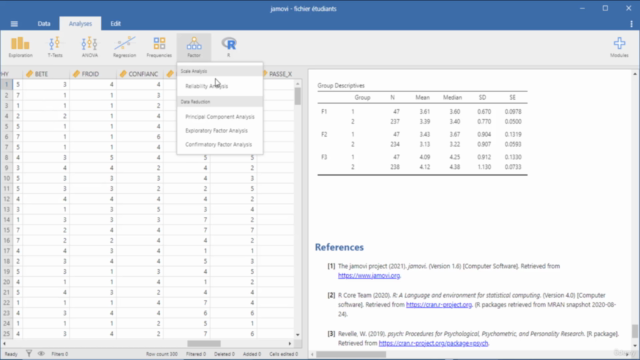Click the Median column header in results table

point(452,98)
